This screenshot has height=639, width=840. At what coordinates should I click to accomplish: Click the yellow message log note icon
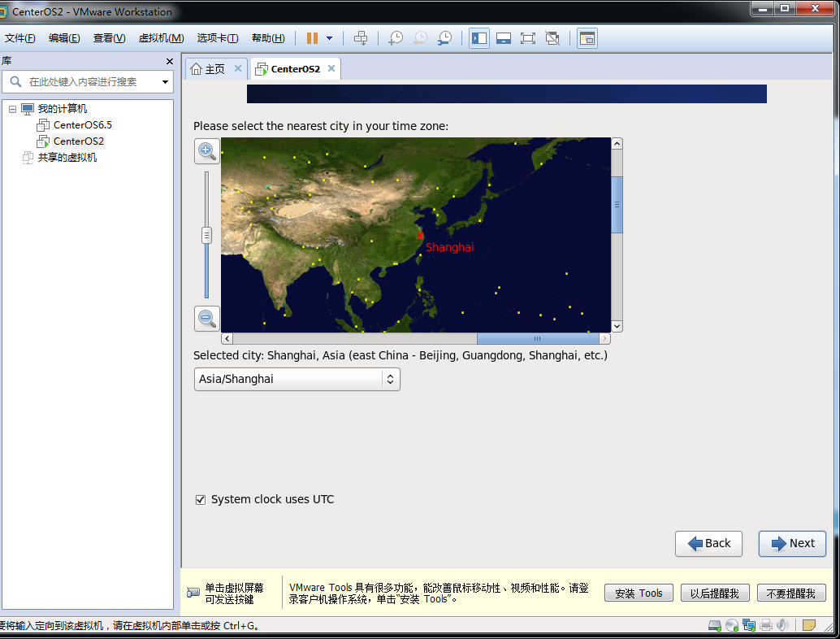809,625
